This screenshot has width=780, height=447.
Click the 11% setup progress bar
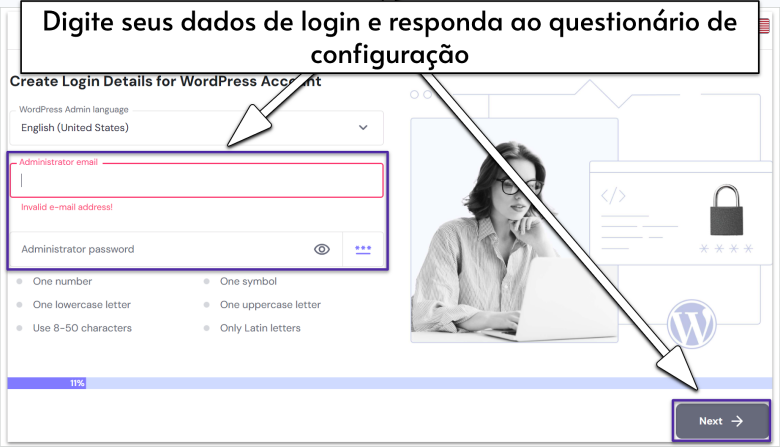click(390, 383)
